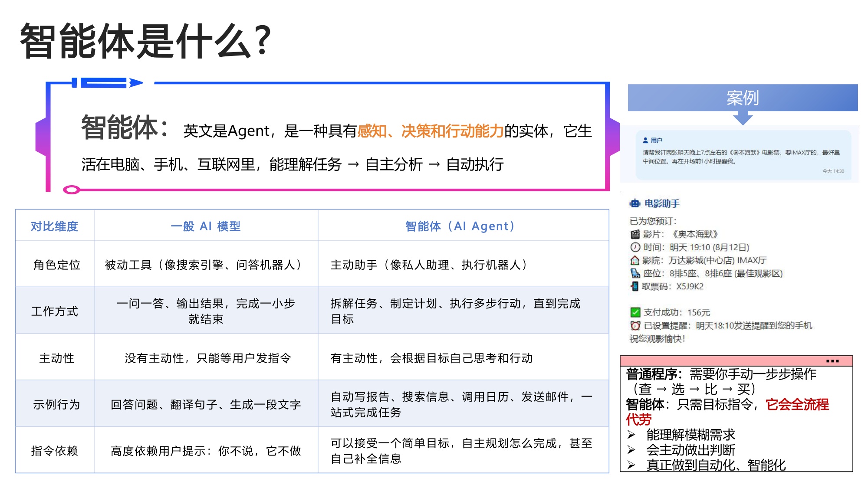Click the 角色定位 row label
Screen dimensions: 868x488
tap(56, 265)
